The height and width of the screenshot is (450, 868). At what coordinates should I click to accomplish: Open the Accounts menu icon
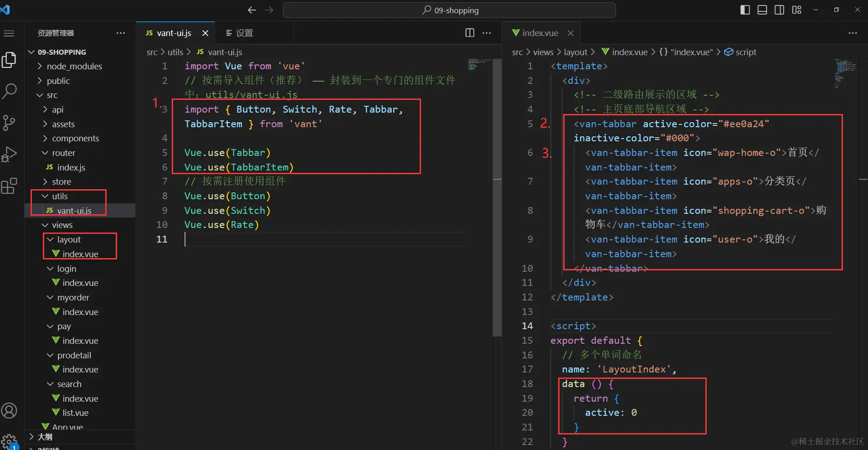pyautogui.click(x=9, y=411)
